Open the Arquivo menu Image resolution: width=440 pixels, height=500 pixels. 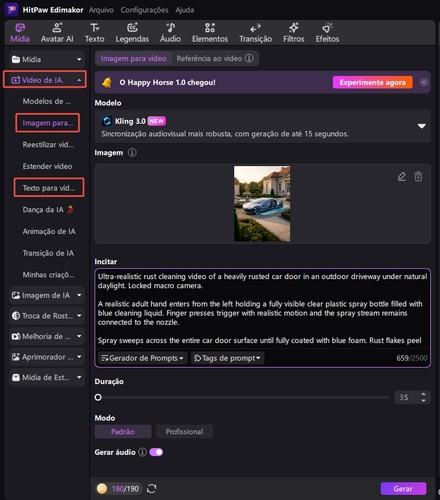pyautogui.click(x=101, y=10)
